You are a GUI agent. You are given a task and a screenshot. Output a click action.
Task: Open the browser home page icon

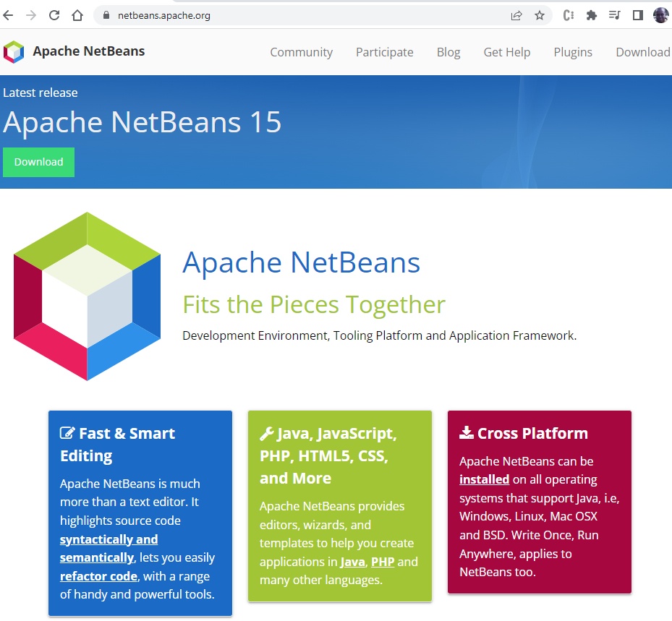77,16
